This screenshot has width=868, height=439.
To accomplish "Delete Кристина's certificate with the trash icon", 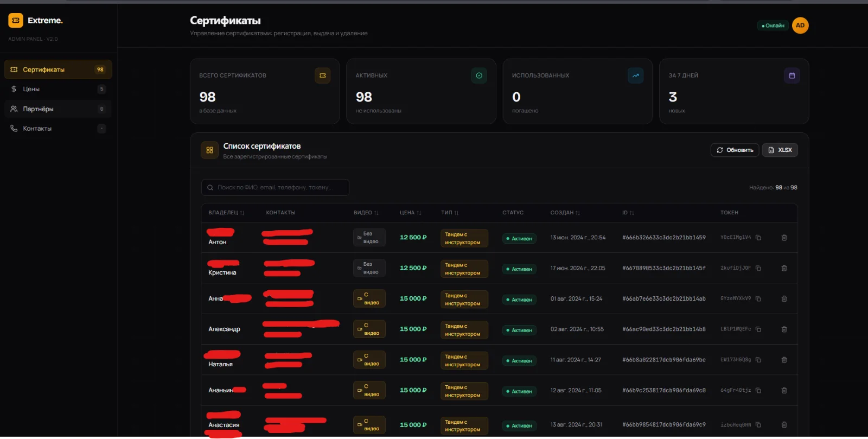I will (784, 268).
